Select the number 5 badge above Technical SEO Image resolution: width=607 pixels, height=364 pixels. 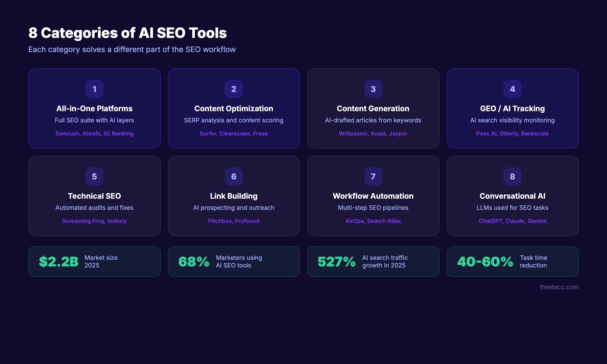(94, 176)
